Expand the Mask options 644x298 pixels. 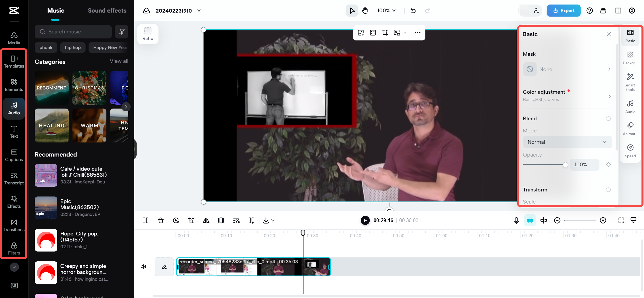[x=609, y=69]
